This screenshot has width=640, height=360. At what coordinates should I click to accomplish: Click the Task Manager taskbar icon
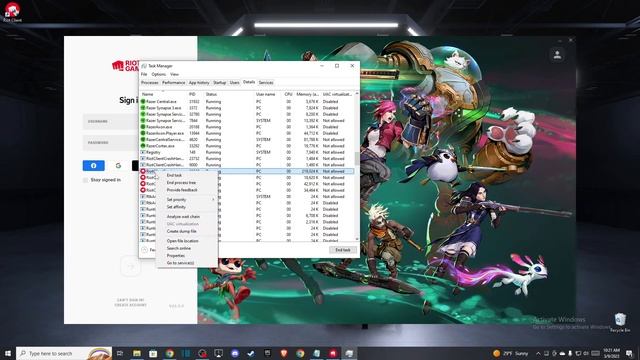(349, 353)
